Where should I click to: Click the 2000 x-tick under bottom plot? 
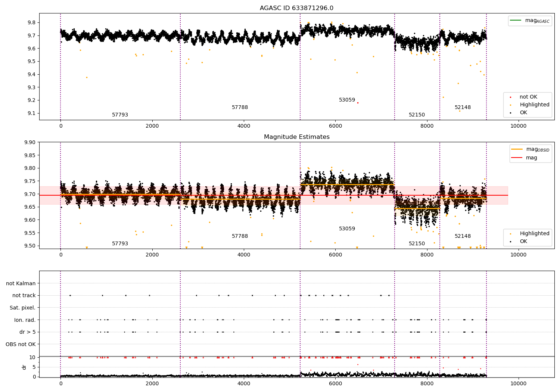click(152, 384)
